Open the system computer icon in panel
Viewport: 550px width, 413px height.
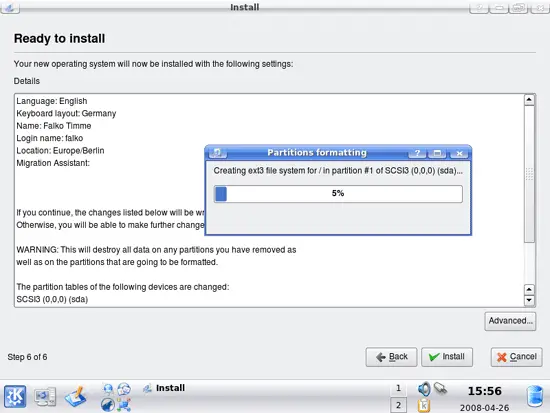point(45,397)
